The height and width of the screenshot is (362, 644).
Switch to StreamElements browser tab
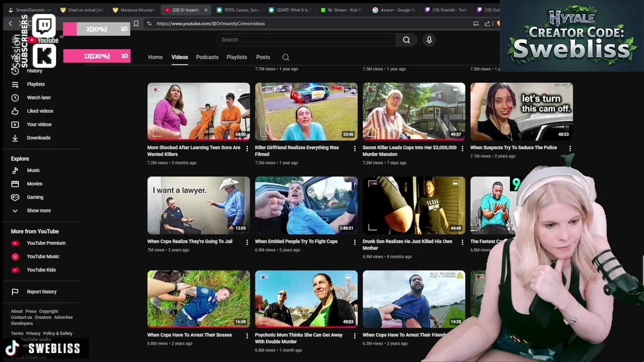coord(30,10)
